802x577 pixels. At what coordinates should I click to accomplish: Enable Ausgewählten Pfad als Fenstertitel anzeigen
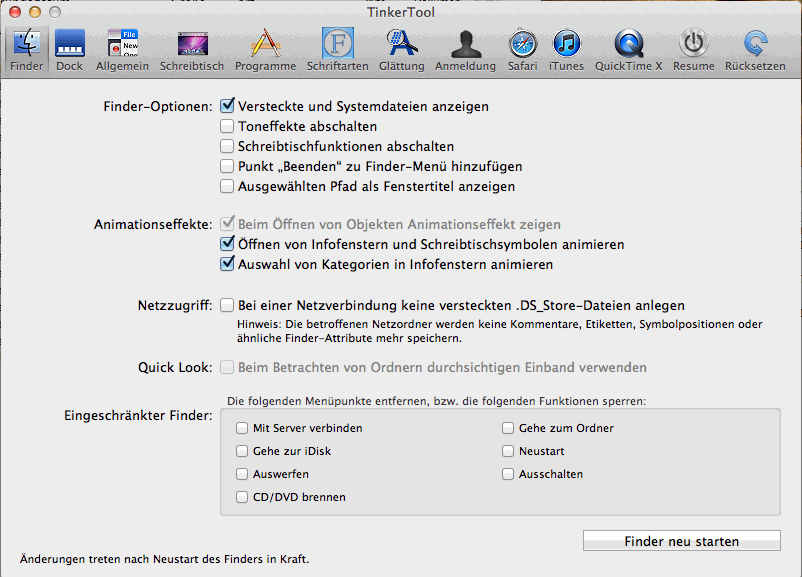click(x=228, y=186)
